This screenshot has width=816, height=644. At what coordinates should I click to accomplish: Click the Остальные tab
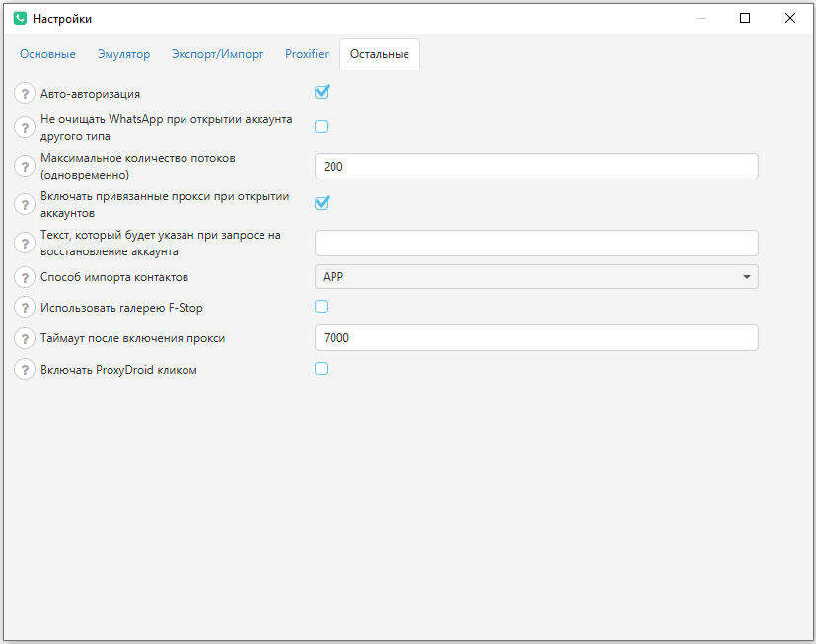(x=379, y=54)
